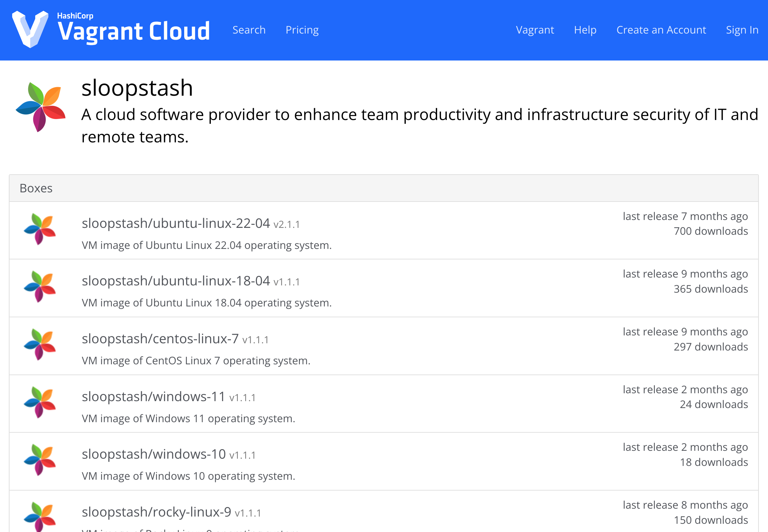Click the cloud software provider description text
Viewport: 768px width, 532px height.
419,126
